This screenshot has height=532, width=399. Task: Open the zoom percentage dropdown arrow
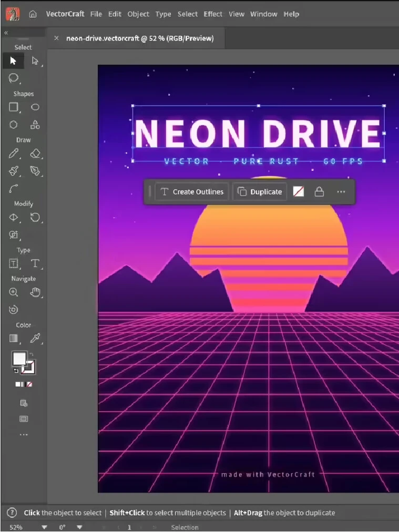click(x=44, y=527)
